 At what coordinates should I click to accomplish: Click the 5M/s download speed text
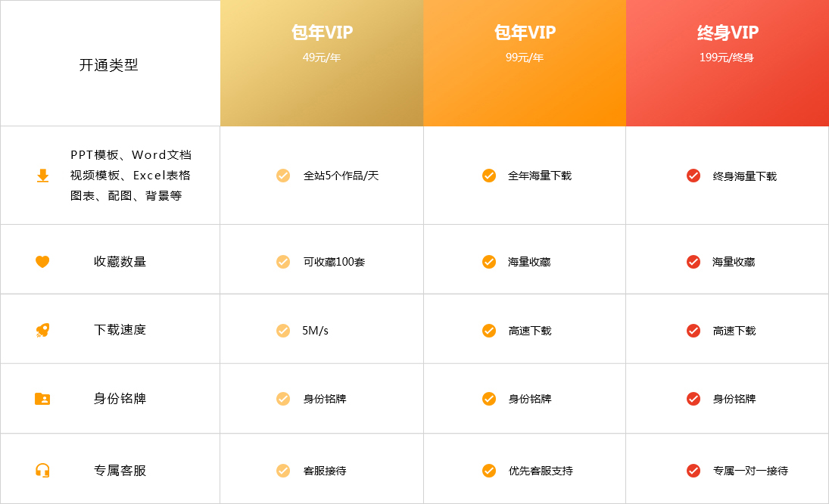coord(315,331)
